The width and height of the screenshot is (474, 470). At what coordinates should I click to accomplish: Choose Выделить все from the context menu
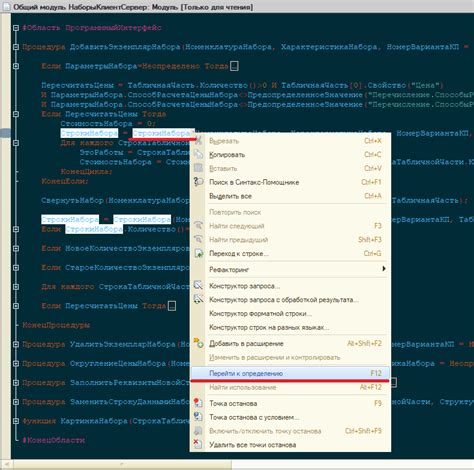(x=230, y=196)
